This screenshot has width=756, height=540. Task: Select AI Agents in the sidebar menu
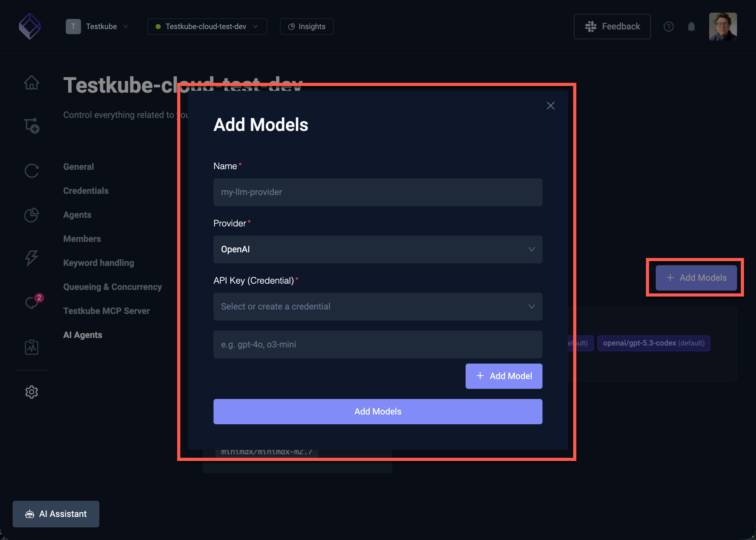coord(83,335)
